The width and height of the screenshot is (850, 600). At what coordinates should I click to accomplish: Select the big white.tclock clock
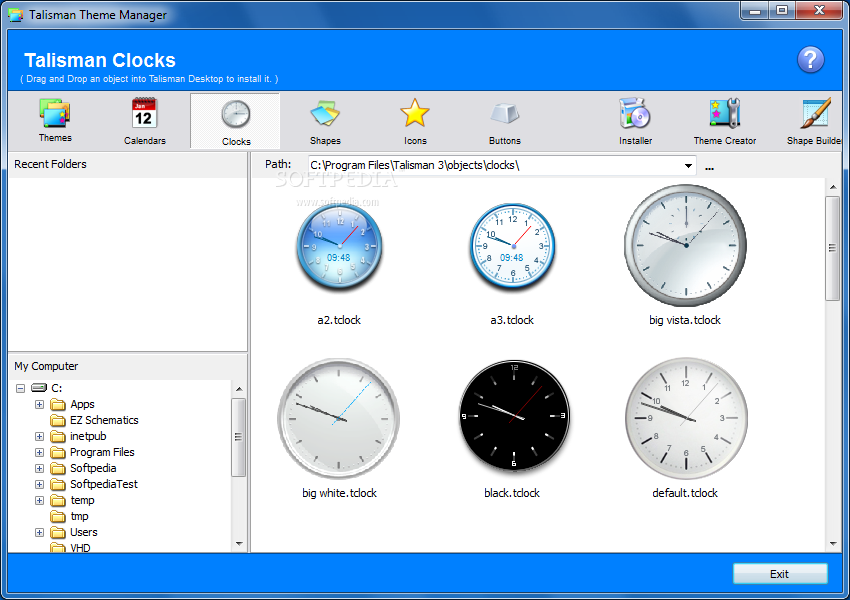(339, 418)
